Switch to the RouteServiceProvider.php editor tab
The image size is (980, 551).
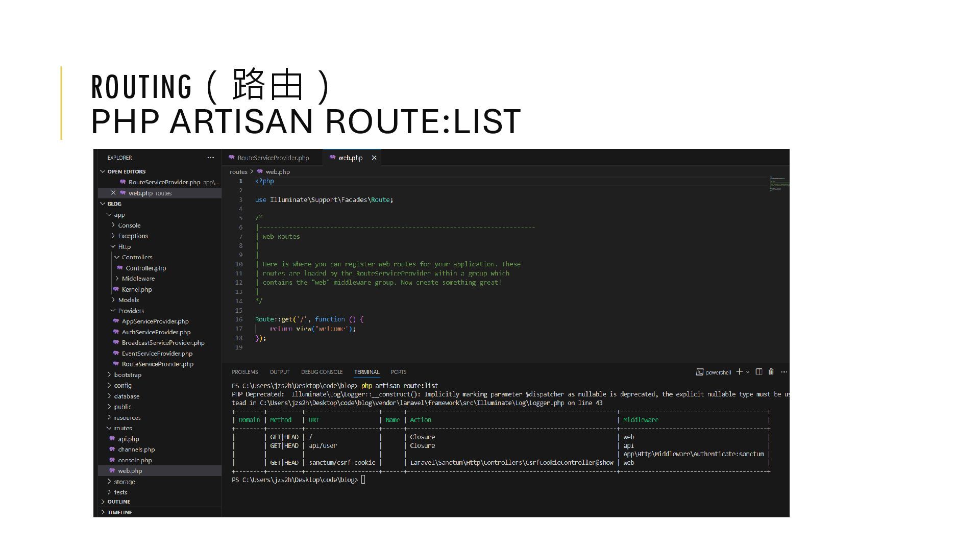pyautogui.click(x=273, y=158)
